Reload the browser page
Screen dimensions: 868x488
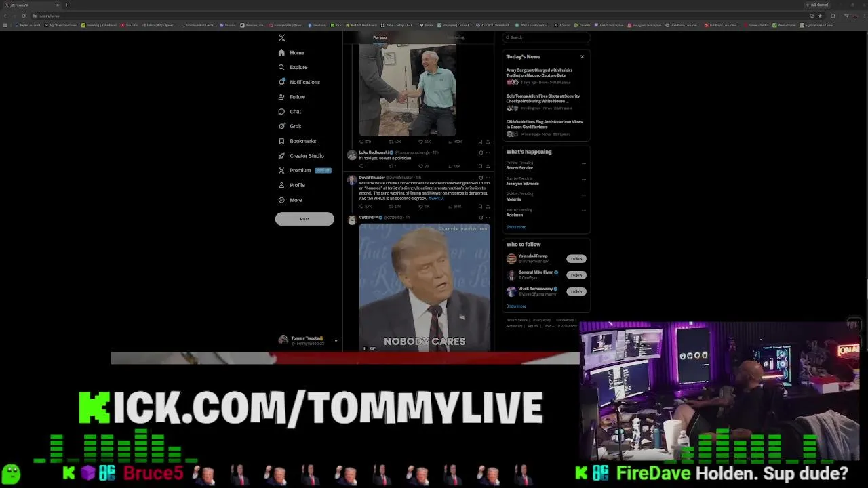tap(24, 16)
